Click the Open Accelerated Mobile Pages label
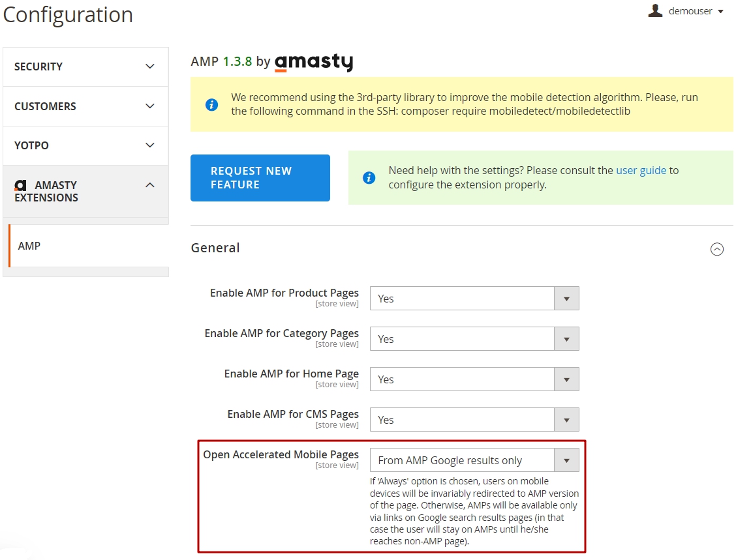Screen dimensions: 736x560 [x=281, y=454]
